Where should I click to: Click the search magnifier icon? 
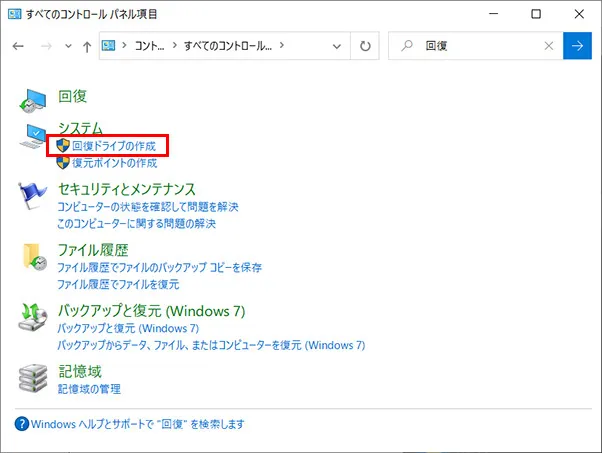[407, 46]
